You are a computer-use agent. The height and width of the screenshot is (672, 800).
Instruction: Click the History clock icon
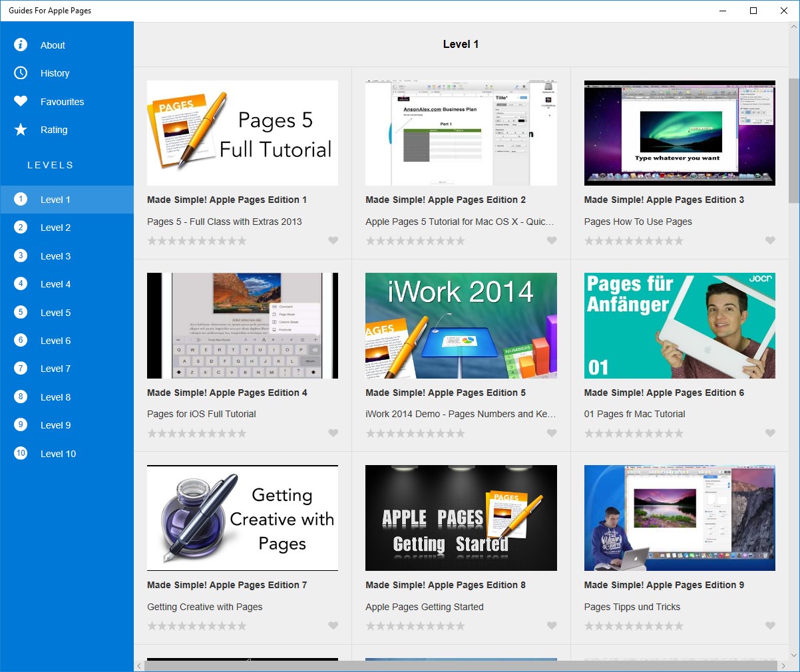(21, 73)
